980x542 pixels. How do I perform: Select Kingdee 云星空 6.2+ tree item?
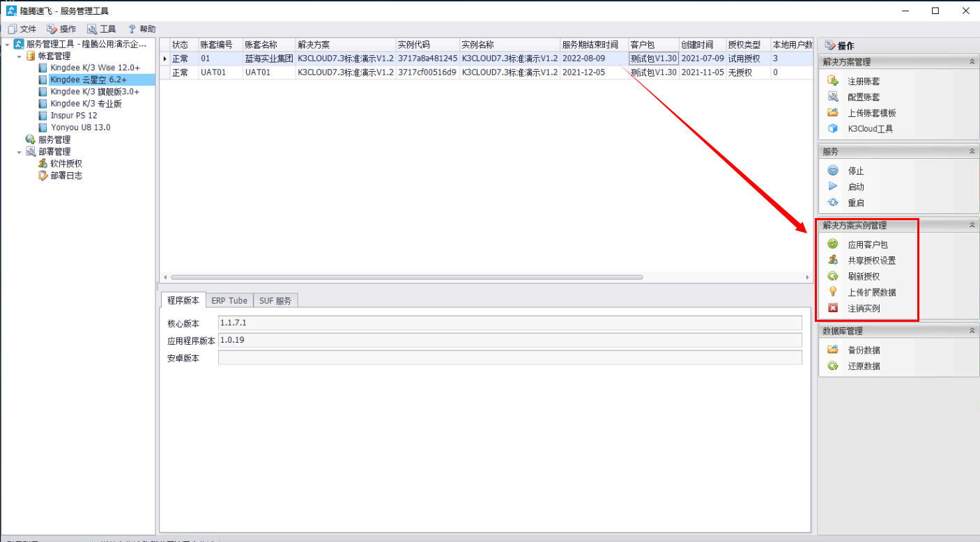pyautogui.click(x=95, y=80)
